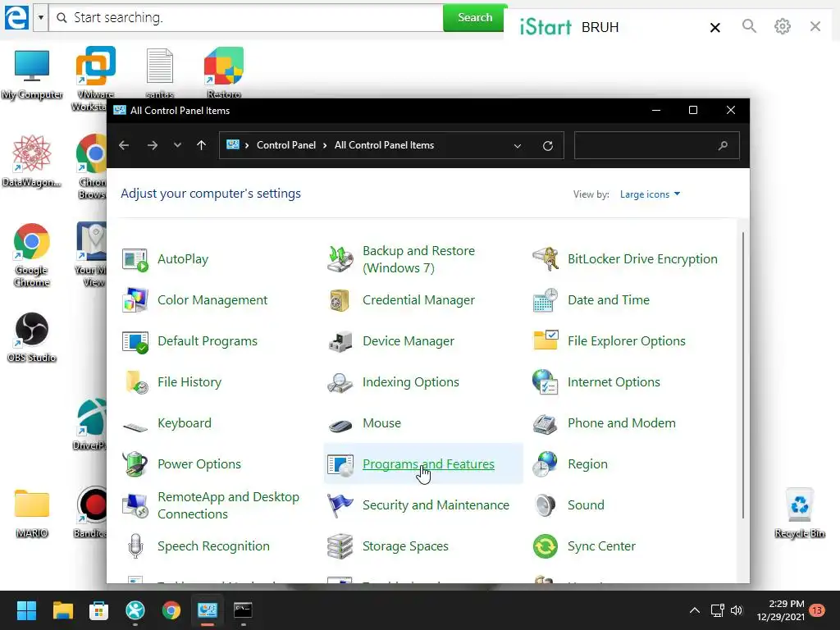This screenshot has height=630, width=840.
Task: Expand the chevron after Control Panel breadcrumb
Action: coord(325,146)
